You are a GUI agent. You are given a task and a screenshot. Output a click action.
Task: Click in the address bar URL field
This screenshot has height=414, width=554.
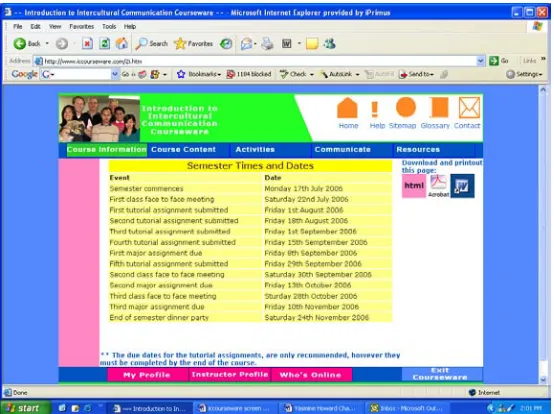[254, 61]
